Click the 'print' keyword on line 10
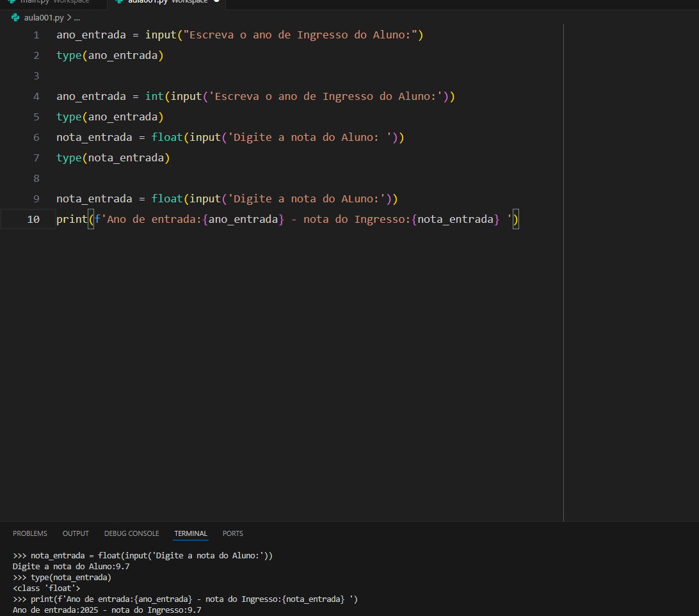Image resolution: width=699 pixels, height=616 pixels. [x=72, y=220]
